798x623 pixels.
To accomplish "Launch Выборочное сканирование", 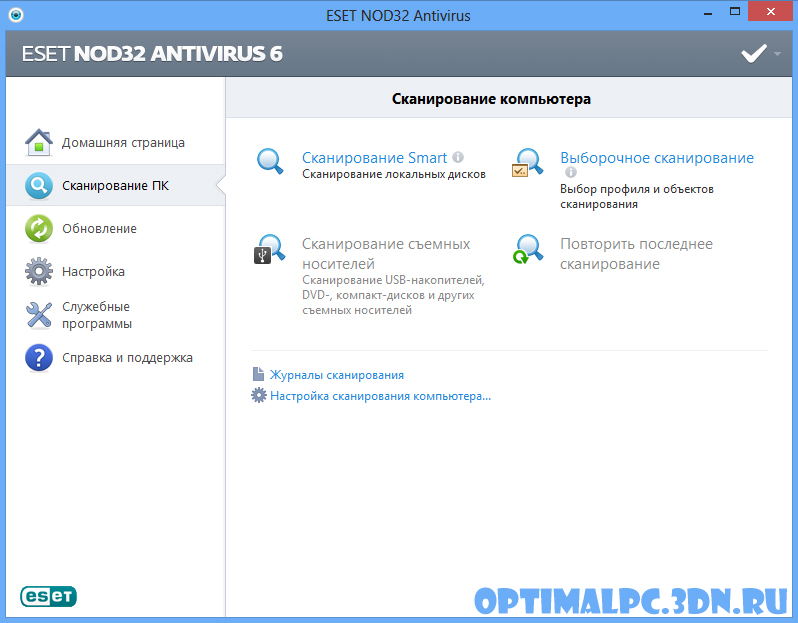I will pyautogui.click(x=657, y=158).
